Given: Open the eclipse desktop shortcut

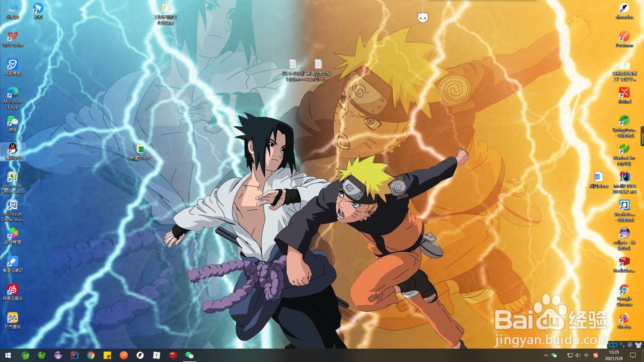Looking at the screenshot, I should coord(624,239).
